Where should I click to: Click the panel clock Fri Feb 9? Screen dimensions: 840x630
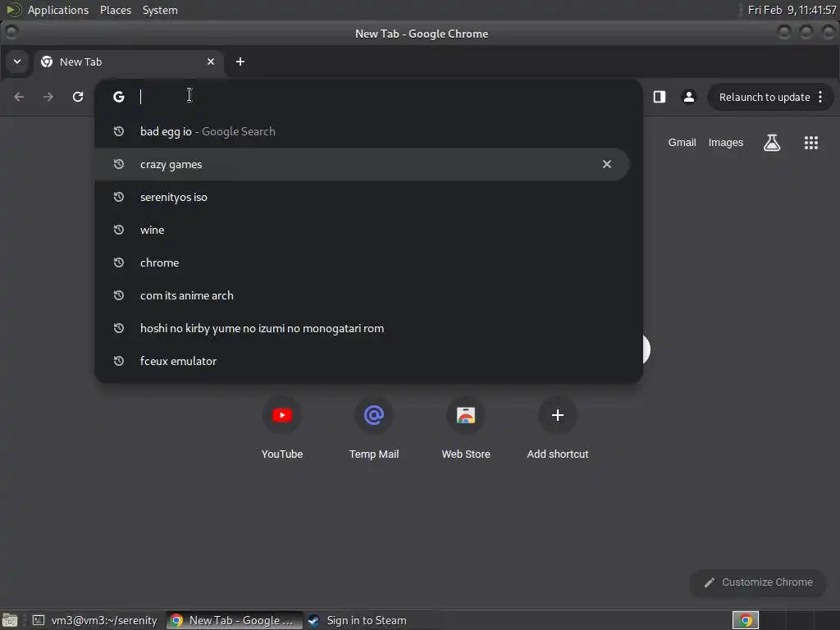[x=792, y=10]
